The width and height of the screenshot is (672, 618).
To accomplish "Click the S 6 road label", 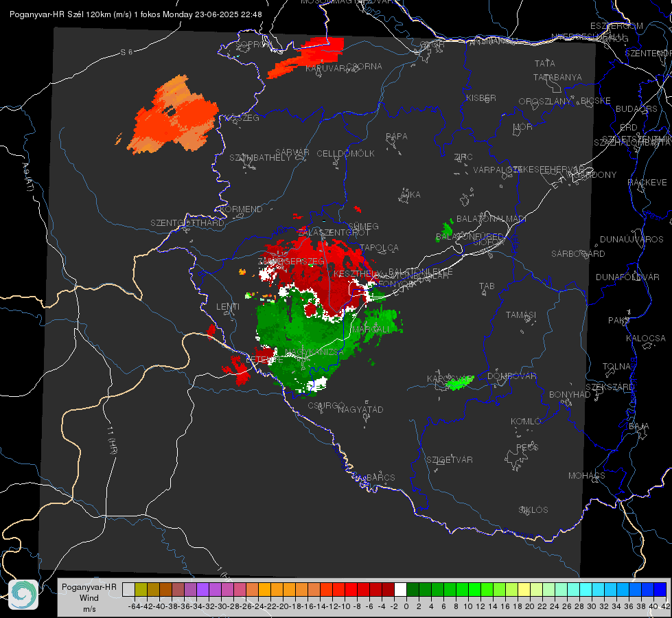I will pyautogui.click(x=126, y=52).
